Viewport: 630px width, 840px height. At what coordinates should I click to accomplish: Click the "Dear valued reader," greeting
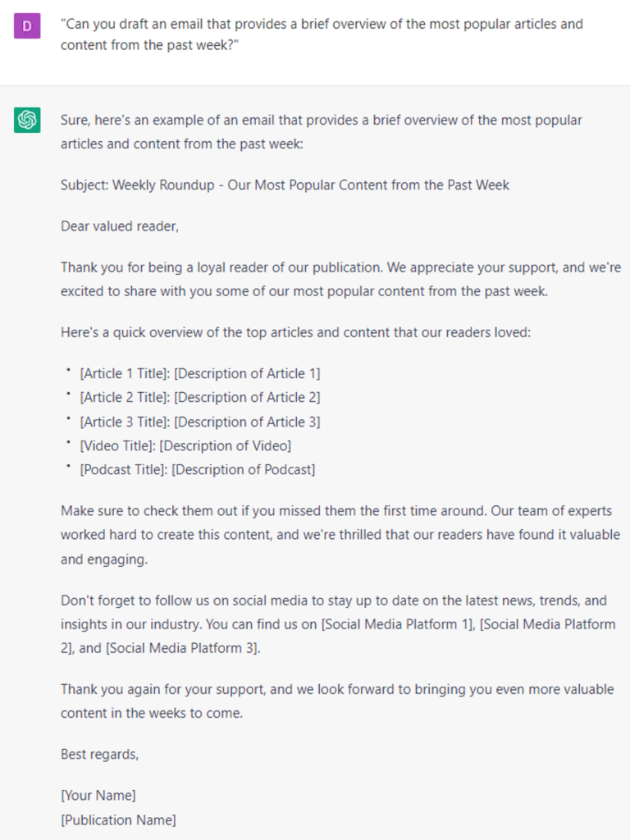pyautogui.click(x=119, y=226)
